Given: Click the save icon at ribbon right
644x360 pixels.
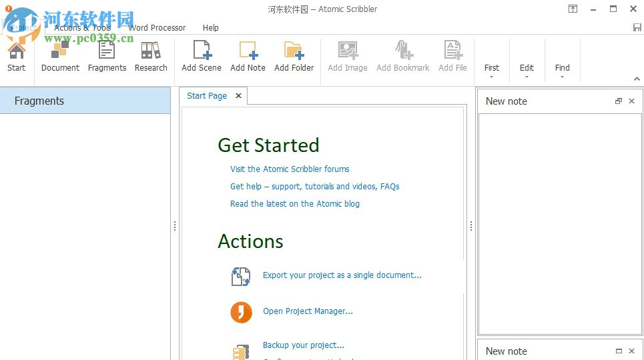Looking at the screenshot, I should point(637,27).
